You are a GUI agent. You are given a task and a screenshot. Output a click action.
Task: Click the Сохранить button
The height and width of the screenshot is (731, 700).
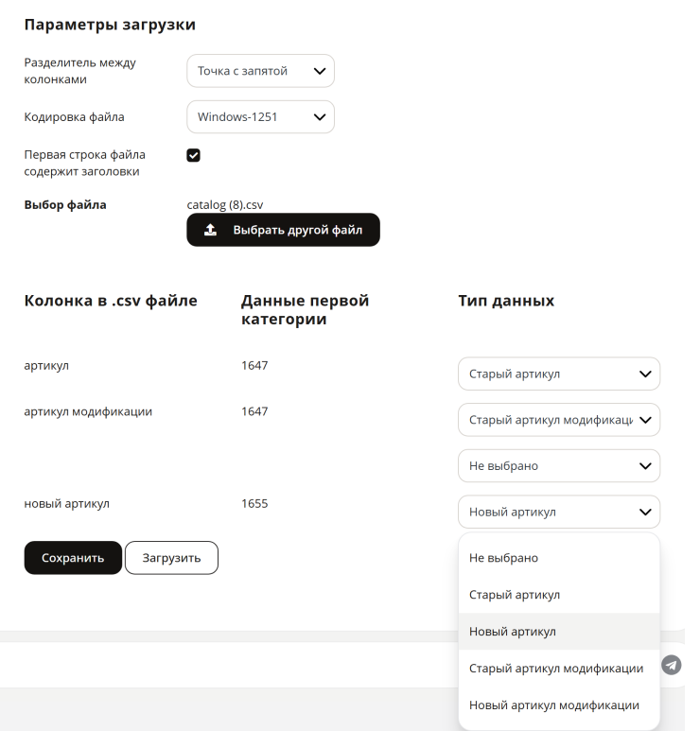(x=73, y=558)
